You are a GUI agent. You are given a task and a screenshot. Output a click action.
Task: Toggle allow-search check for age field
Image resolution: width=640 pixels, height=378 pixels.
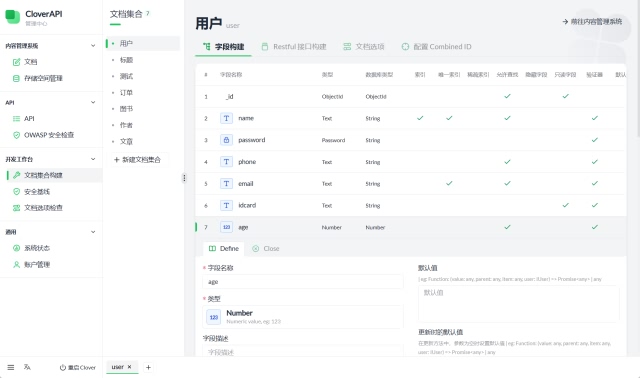tap(507, 227)
